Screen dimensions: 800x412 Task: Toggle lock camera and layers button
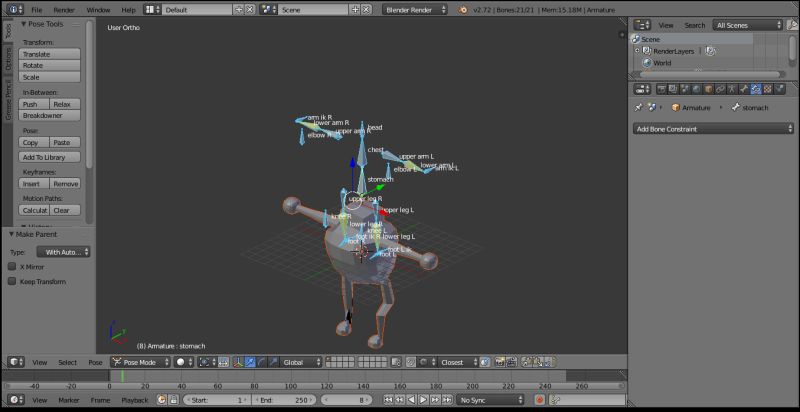coord(395,362)
